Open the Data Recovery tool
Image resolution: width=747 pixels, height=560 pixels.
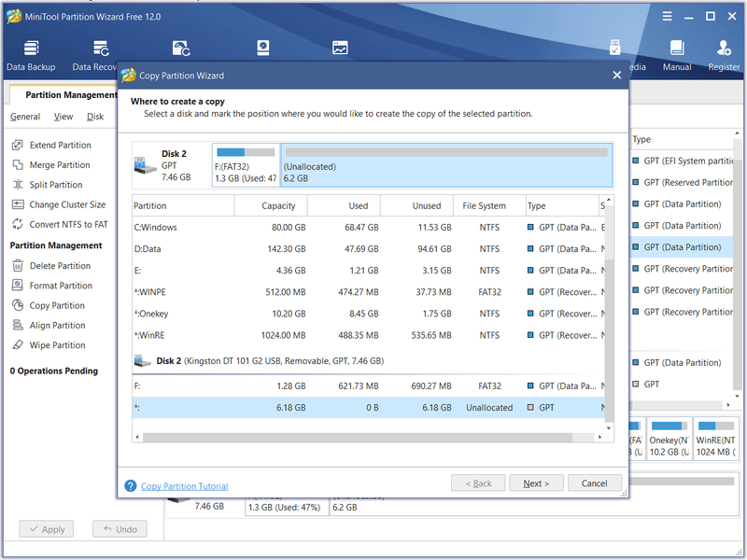coord(95,55)
